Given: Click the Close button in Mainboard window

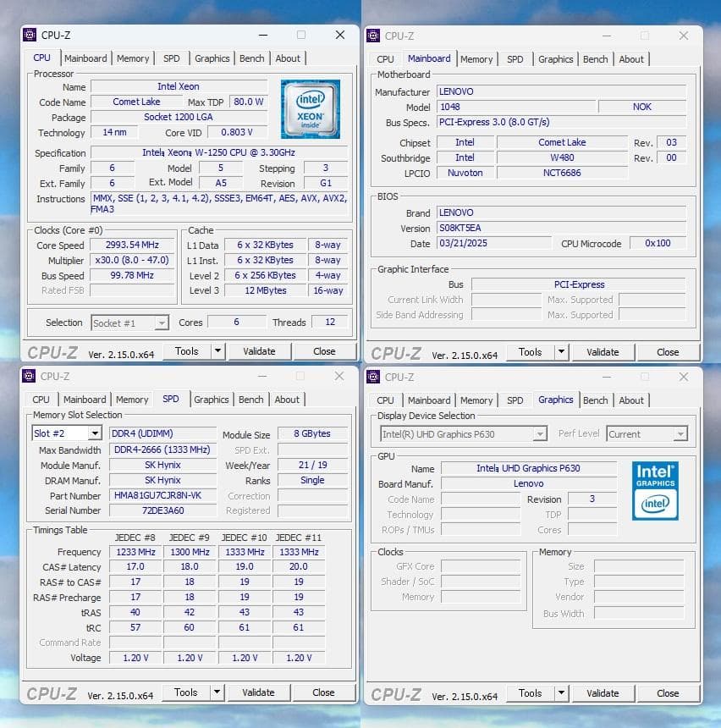Looking at the screenshot, I should pos(668,351).
